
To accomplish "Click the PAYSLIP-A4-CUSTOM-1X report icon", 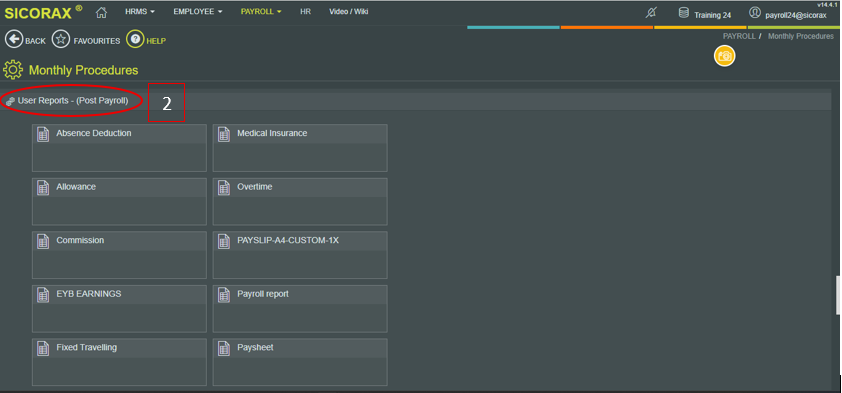I will (224, 242).
